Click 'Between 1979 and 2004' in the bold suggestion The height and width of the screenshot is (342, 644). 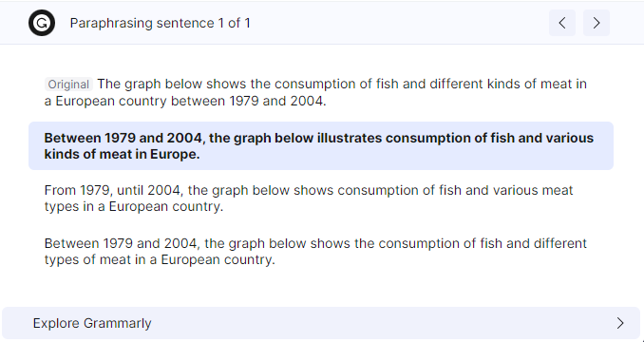123,138
